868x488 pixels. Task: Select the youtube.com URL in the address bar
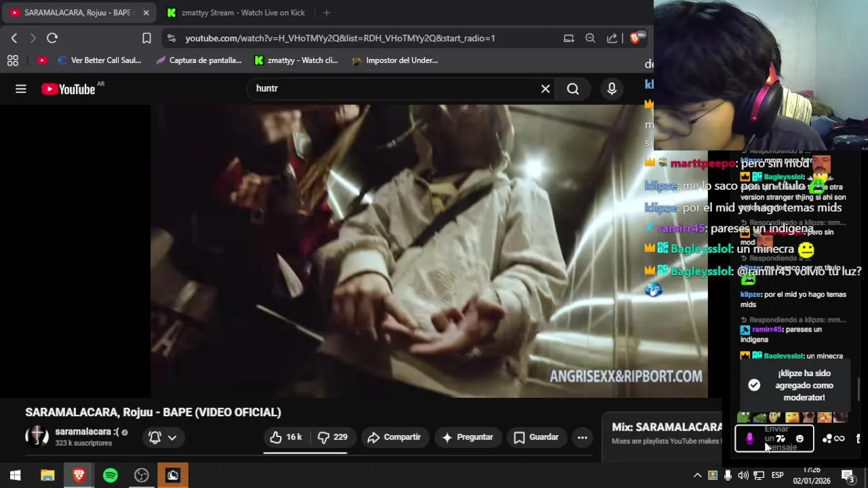tap(340, 38)
